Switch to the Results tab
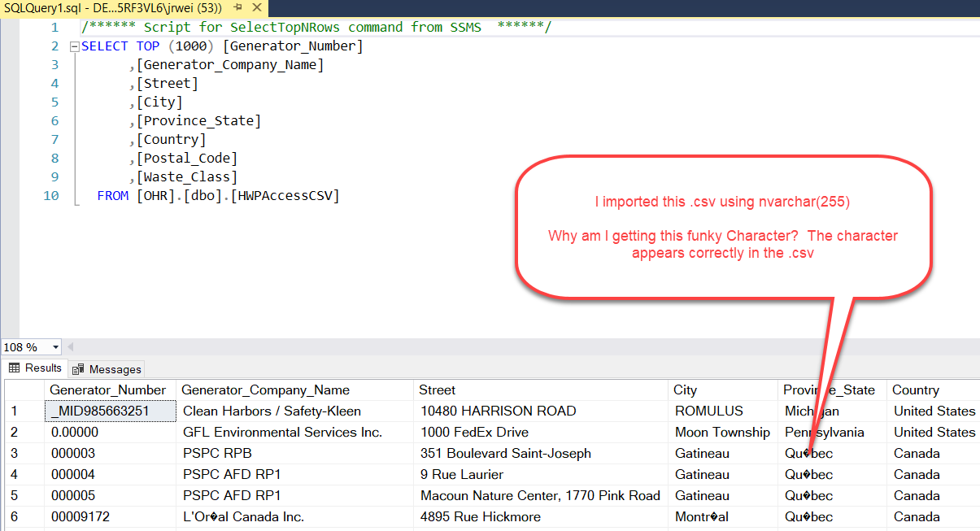Viewport: 980px width, 531px height. tap(35, 368)
